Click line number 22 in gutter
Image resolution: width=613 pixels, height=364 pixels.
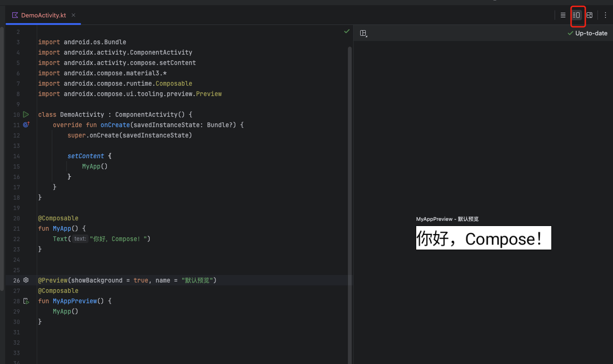pos(16,239)
